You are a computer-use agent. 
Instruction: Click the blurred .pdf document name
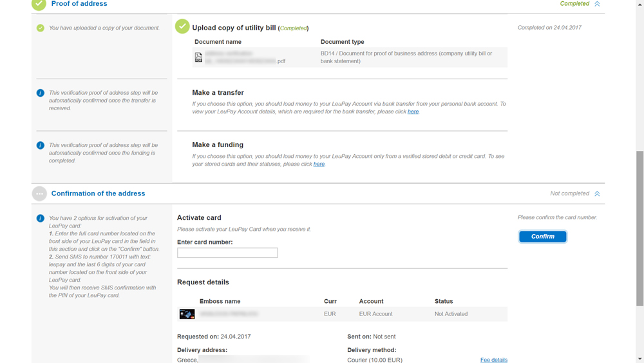tap(245, 57)
